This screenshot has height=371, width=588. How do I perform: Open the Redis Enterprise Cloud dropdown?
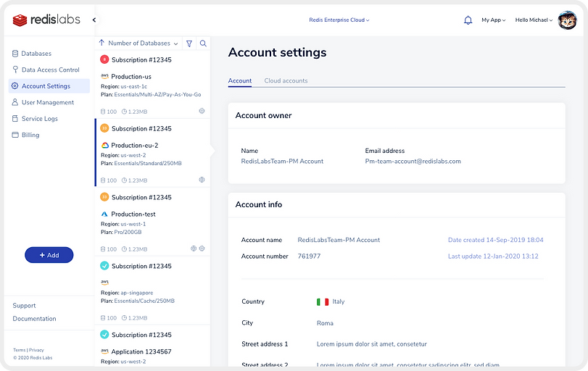(x=339, y=20)
